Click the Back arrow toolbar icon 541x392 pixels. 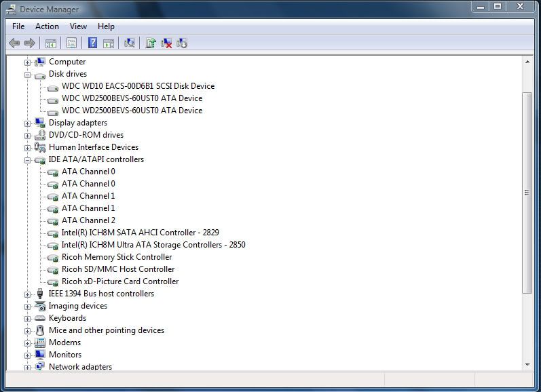[14, 43]
